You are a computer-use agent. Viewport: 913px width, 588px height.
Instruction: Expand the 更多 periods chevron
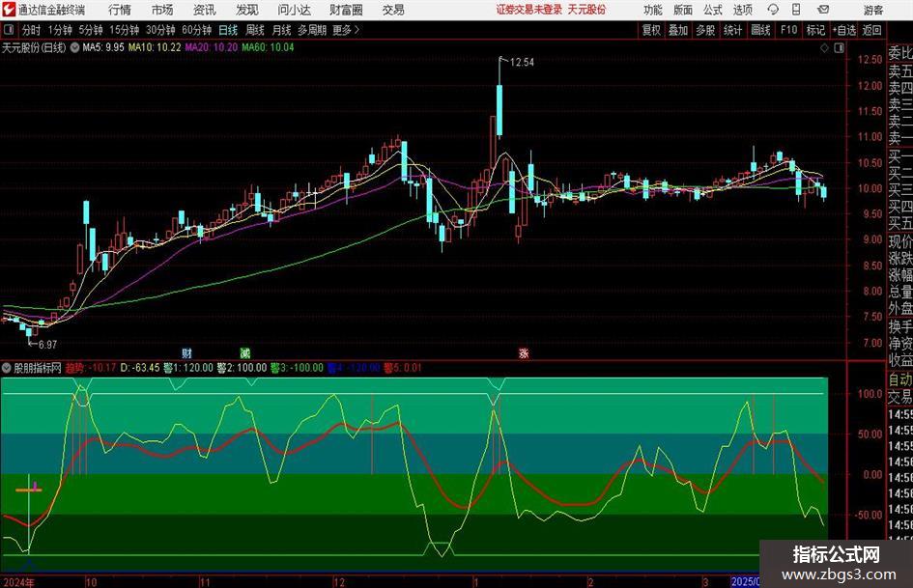tap(357, 30)
